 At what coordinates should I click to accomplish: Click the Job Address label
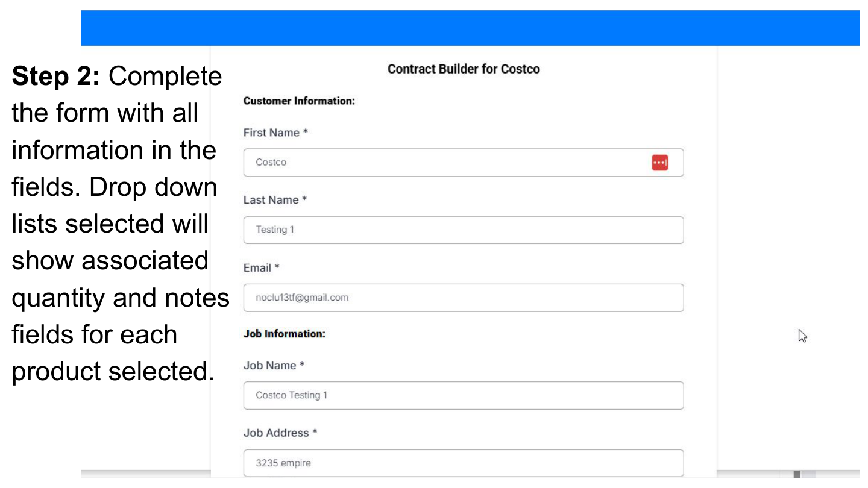click(280, 433)
